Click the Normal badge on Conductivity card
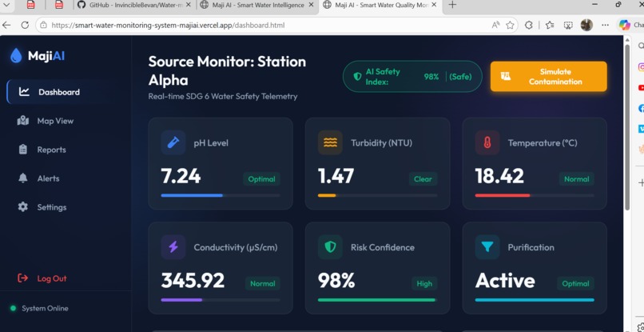 point(262,283)
